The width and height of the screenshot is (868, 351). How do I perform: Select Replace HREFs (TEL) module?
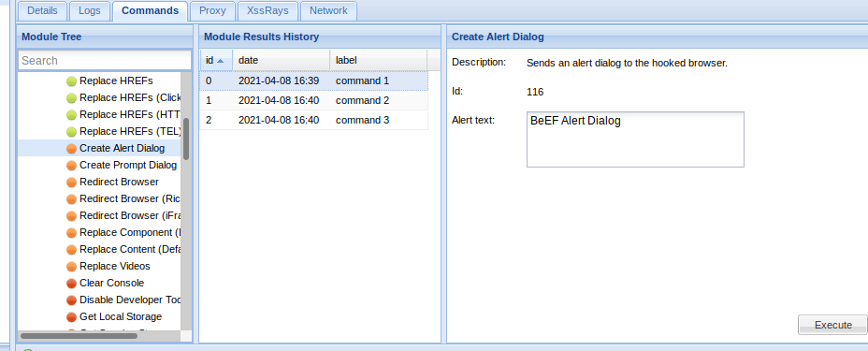pyautogui.click(x=130, y=131)
